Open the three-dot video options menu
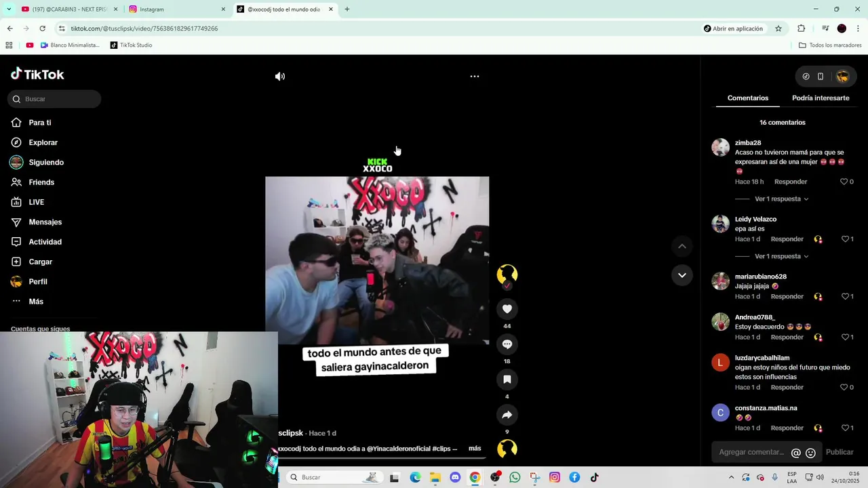This screenshot has width=868, height=488. pyautogui.click(x=475, y=77)
